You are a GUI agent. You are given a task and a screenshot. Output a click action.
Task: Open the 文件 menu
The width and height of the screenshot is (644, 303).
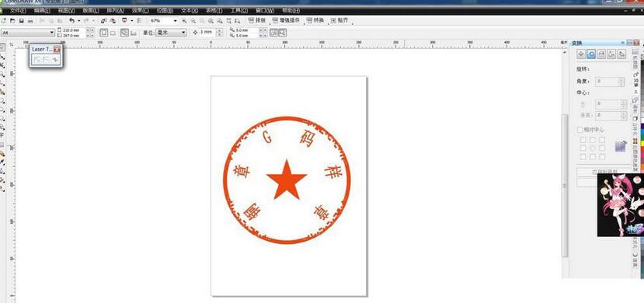tap(18, 10)
